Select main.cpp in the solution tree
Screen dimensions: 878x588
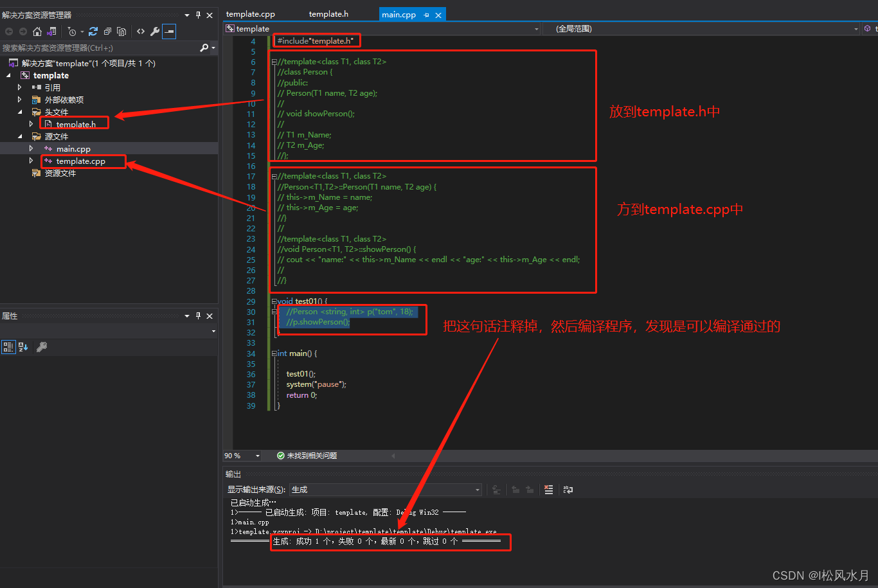[x=73, y=148]
